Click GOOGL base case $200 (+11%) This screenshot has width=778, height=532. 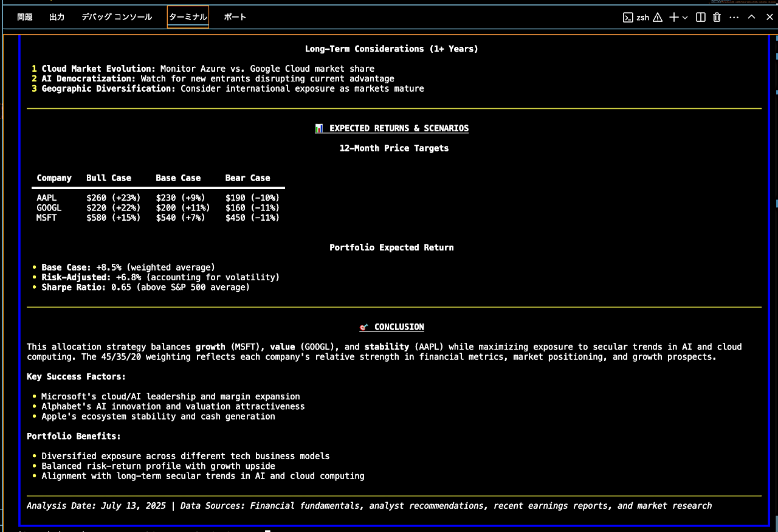tap(183, 208)
